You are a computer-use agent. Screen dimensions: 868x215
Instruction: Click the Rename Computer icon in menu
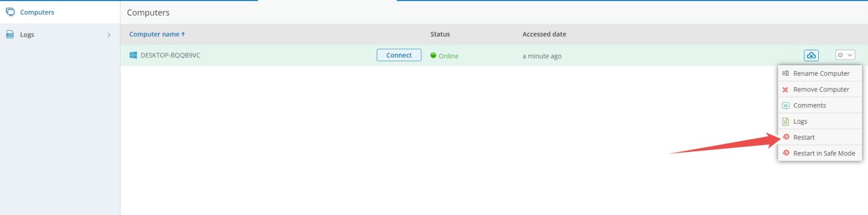pos(785,73)
